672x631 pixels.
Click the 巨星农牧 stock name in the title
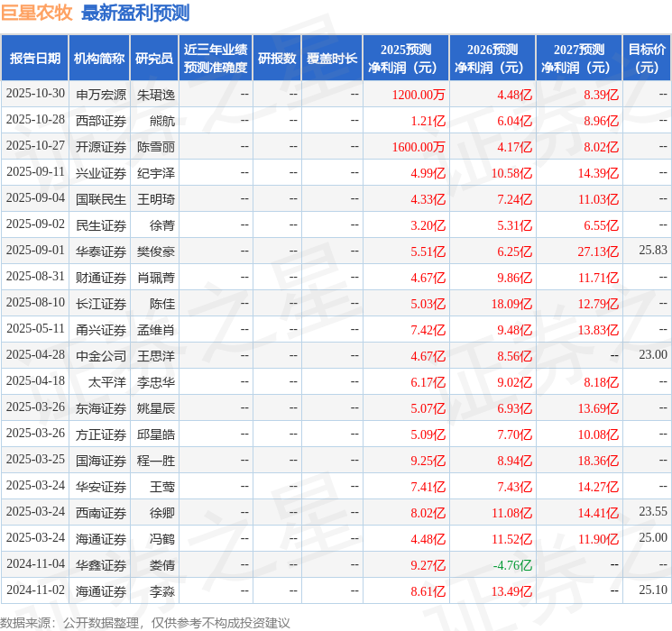37,13
